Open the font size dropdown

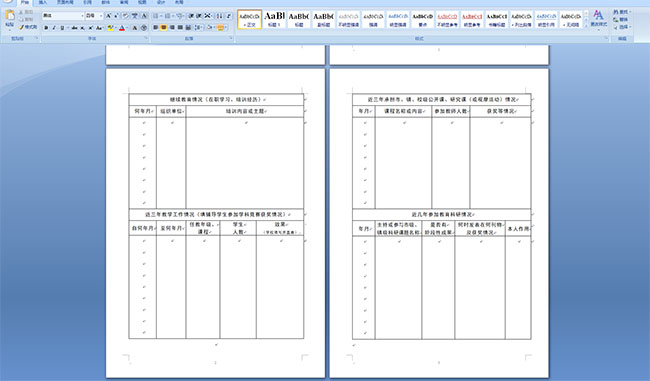pyautogui.click(x=101, y=16)
